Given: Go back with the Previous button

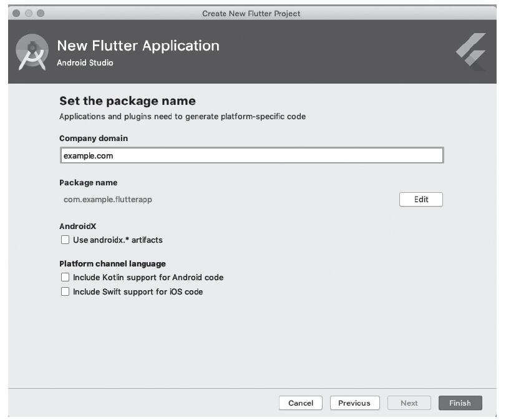Looking at the screenshot, I should point(354,403).
